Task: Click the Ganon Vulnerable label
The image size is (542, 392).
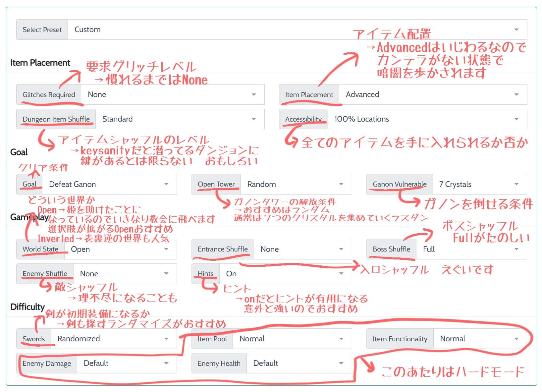Action: tap(400, 184)
